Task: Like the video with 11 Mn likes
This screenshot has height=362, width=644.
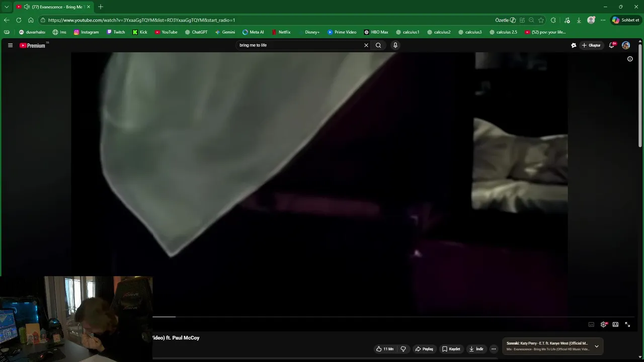Action: click(385, 349)
